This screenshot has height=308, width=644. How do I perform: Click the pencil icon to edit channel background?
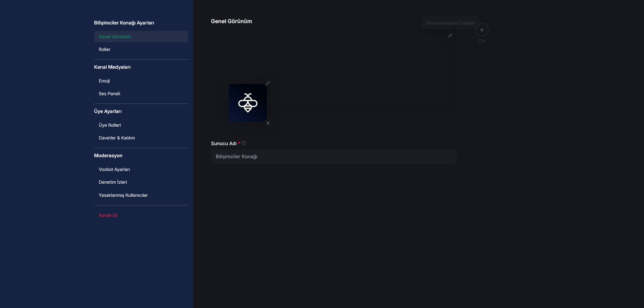[450, 36]
